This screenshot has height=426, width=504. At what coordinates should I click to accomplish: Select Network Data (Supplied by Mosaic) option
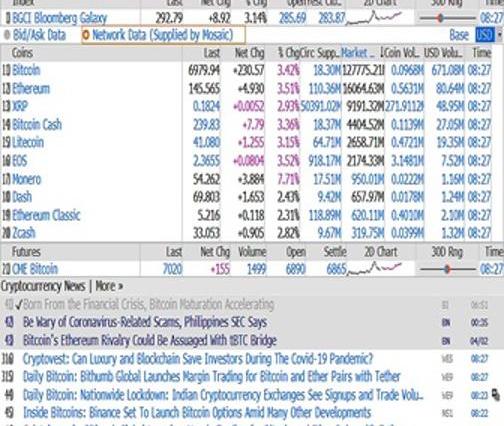point(163,35)
